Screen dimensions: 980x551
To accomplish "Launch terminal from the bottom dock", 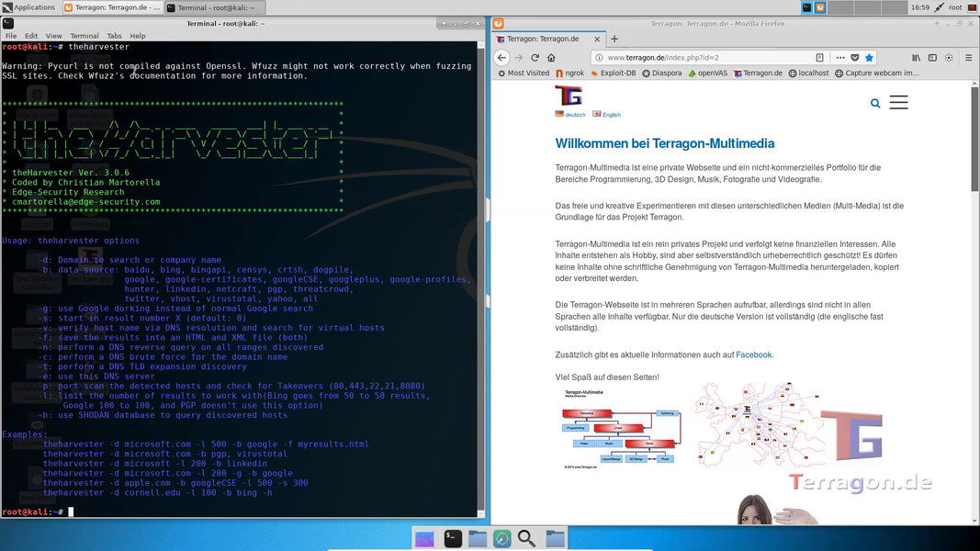I will pyautogui.click(x=453, y=538).
